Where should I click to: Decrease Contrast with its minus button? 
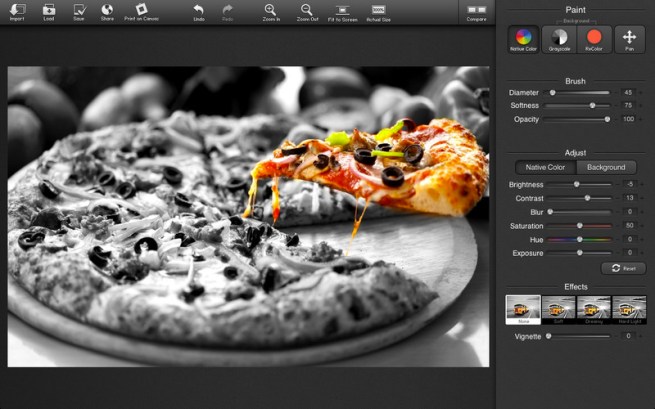pyautogui.click(x=617, y=198)
